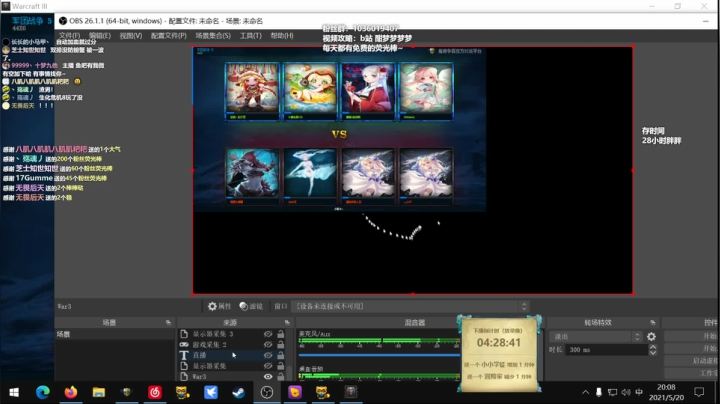Screen dimensions: 720x404
Task: Pop out the Scenes dock panel
Action: 168,323
